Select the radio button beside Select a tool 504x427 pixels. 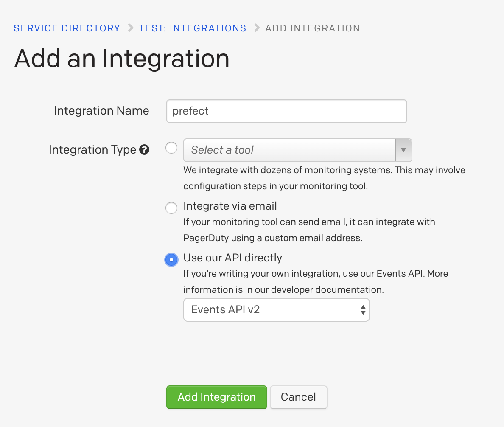[171, 148]
